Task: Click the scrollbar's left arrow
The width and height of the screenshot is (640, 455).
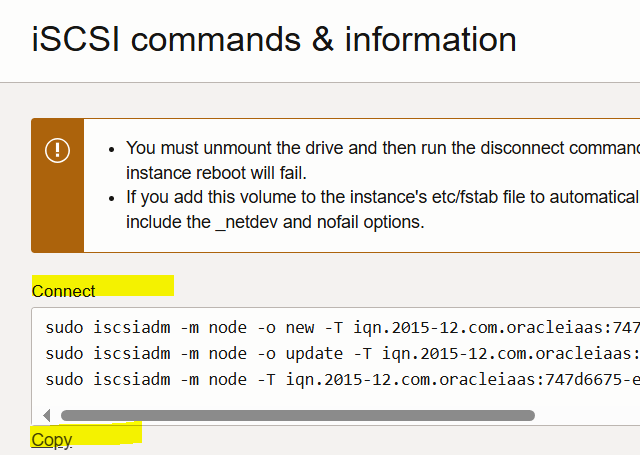Action: pos(46,415)
